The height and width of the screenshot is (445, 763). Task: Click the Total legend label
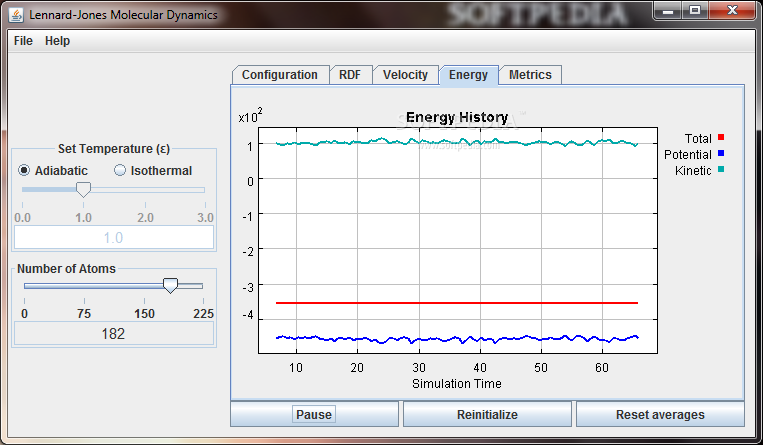click(x=698, y=139)
